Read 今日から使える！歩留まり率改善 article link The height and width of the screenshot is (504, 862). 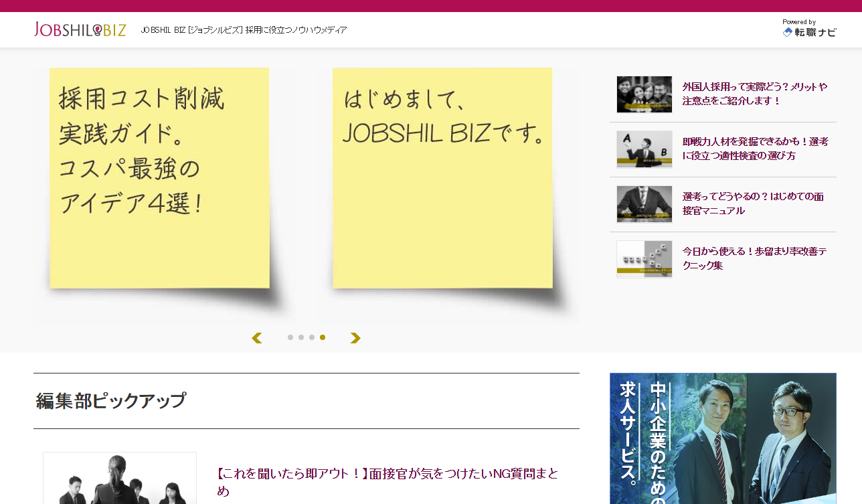click(x=754, y=259)
